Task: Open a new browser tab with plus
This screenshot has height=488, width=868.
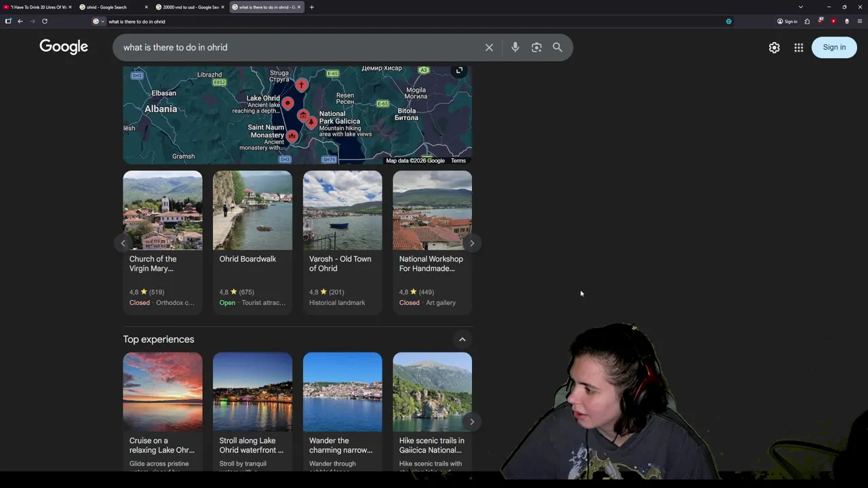Action: (x=312, y=7)
